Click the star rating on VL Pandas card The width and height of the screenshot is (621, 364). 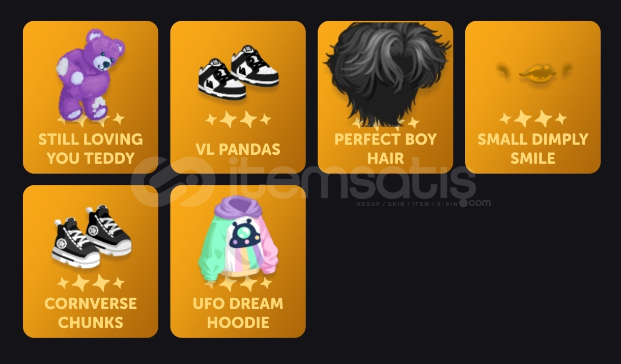238,120
